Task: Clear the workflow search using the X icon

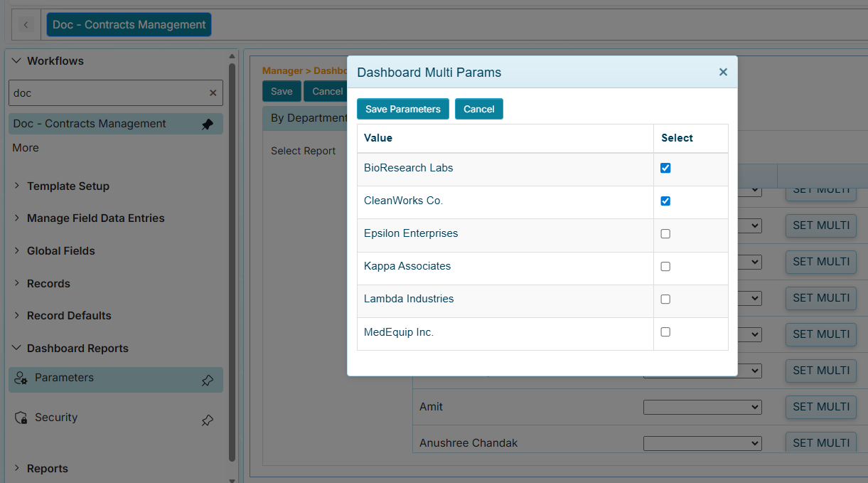Action: [213, 92]
